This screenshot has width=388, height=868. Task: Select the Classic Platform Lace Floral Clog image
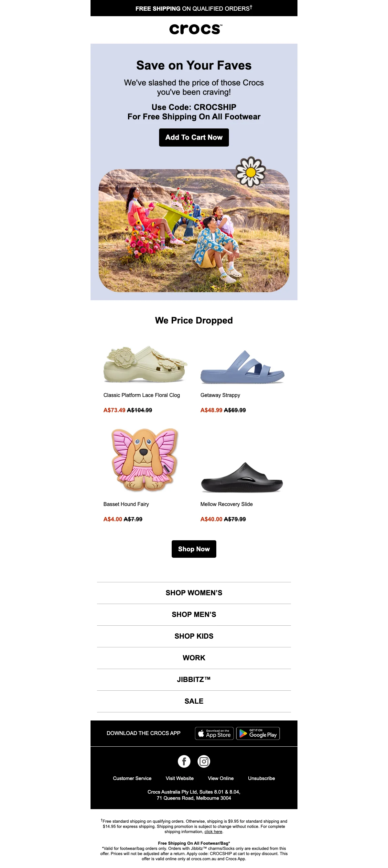click(x=145, y=364)
